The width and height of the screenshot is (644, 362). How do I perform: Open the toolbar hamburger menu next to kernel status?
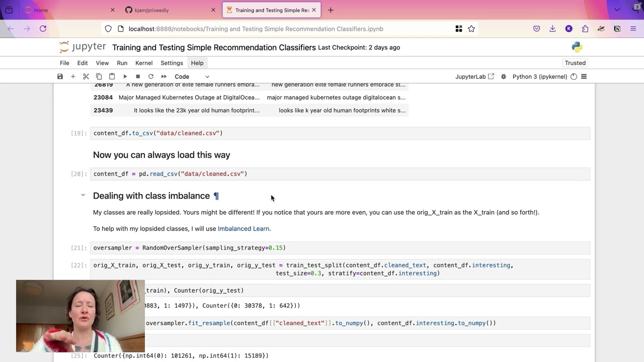(584, 76)
